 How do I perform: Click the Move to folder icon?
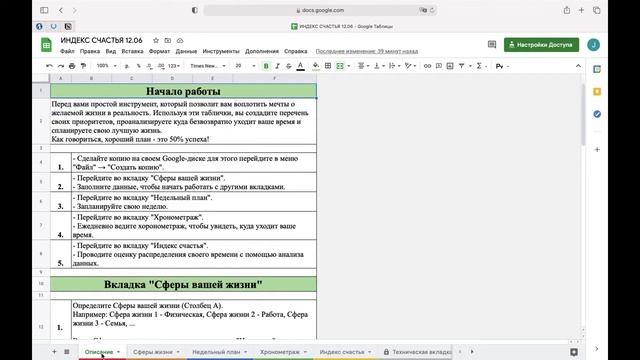(168, 40)
